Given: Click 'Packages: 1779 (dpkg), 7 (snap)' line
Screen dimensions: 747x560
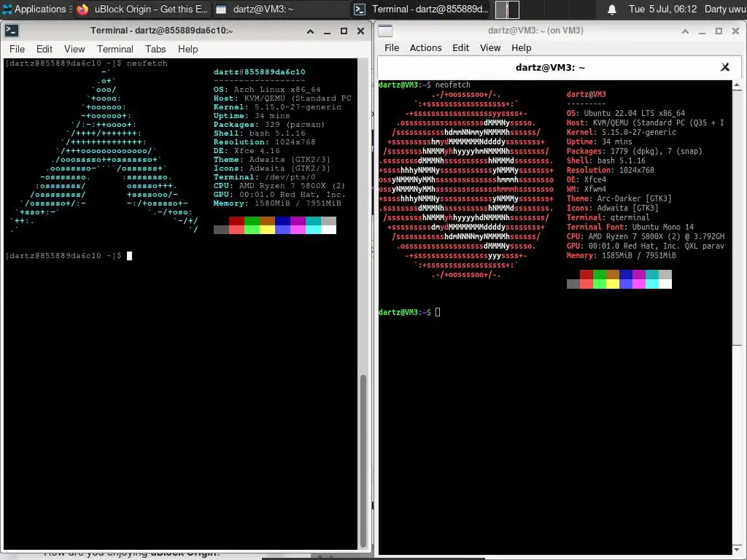Looking at the screenshot, I should [634, 152].
